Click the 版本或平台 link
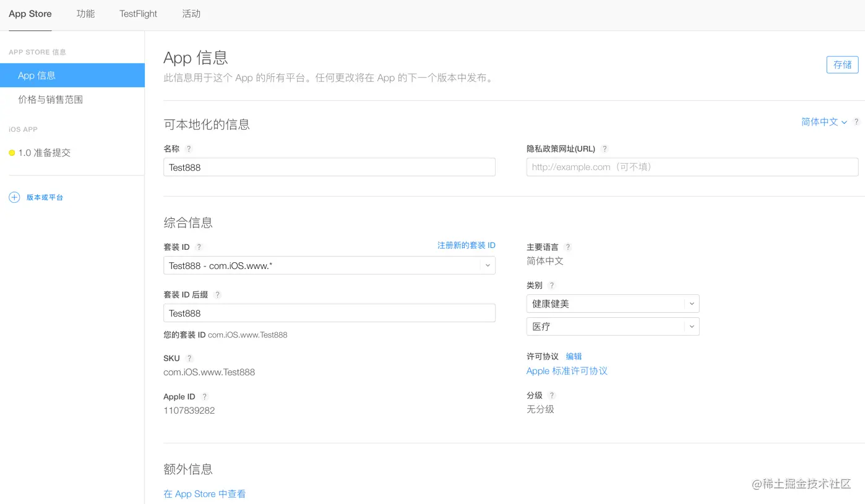865x504 pixels. 45,197
